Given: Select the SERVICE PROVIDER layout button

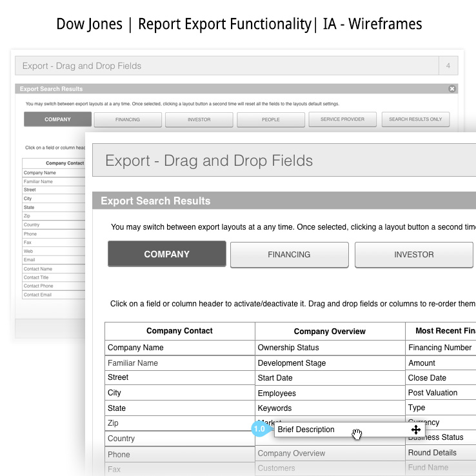Looking at the screenshot, I should coord(342,119).
